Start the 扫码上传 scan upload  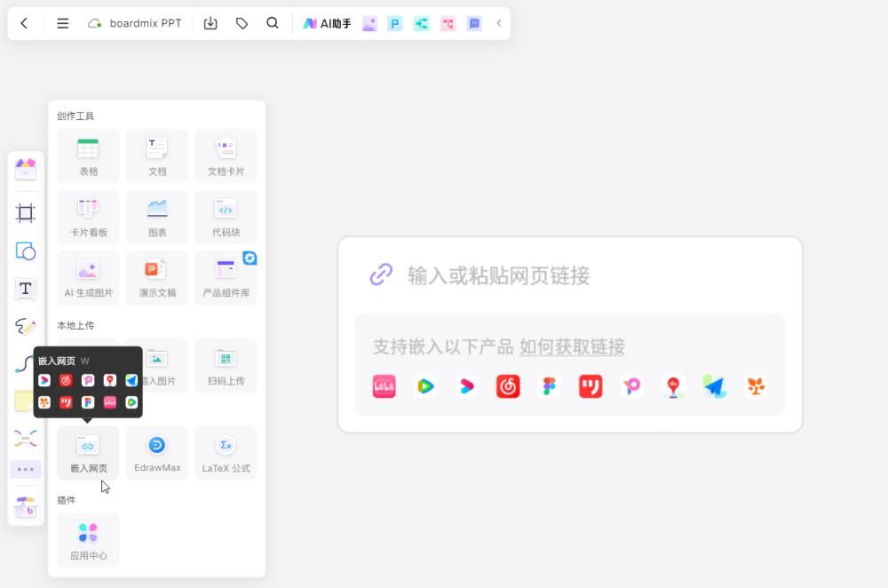[x=226, y=365]
